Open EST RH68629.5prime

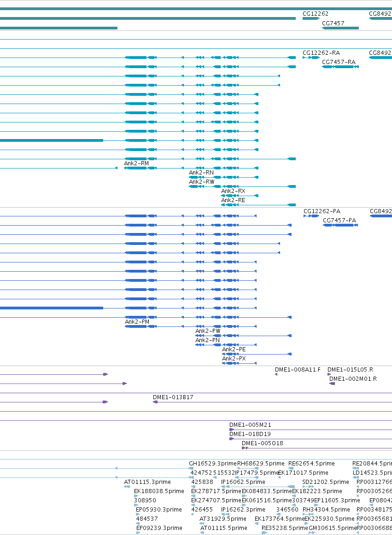pyautogui.click(x=261, y=463)
